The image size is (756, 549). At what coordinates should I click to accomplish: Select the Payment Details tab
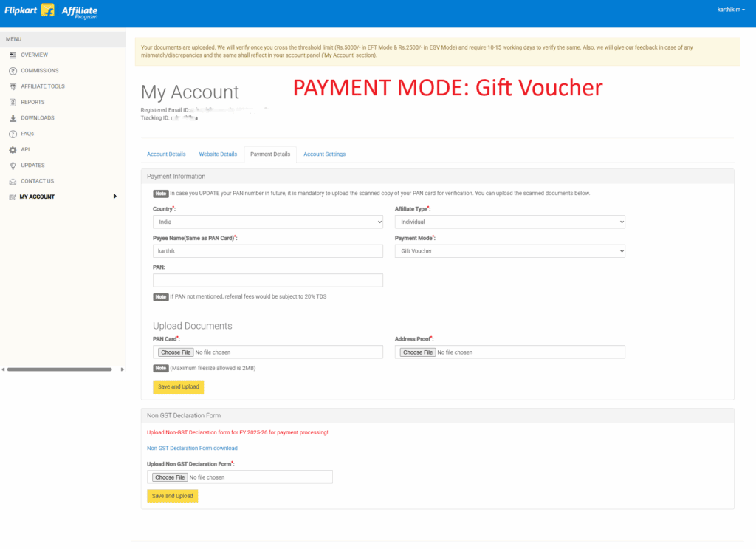270,154
